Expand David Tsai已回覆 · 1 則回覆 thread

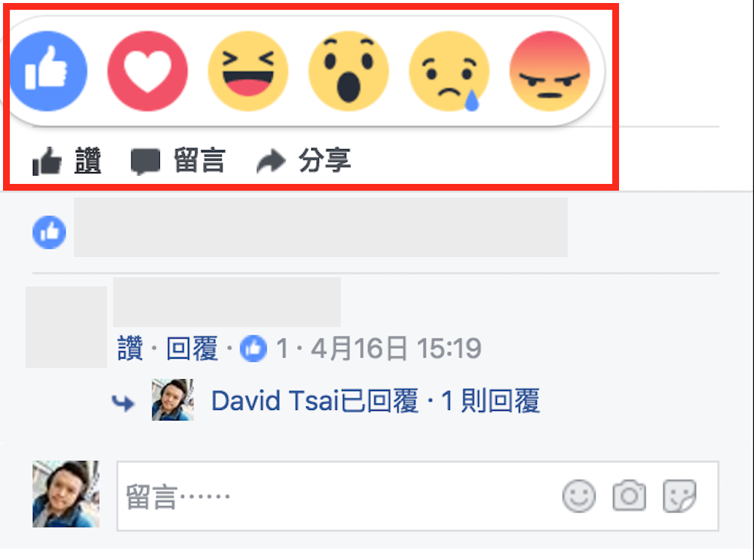(375, 400)
